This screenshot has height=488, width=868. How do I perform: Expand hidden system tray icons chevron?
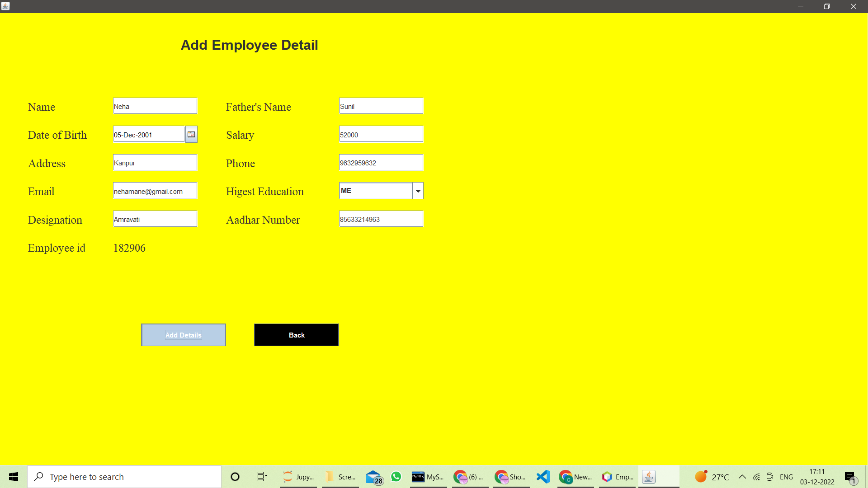pos(742,476)
